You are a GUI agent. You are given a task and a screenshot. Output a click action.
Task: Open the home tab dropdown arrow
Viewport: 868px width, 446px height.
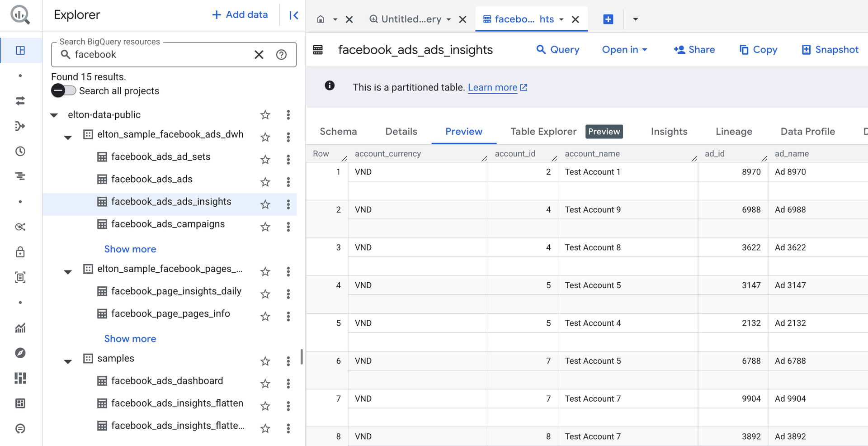click(335, 19)
